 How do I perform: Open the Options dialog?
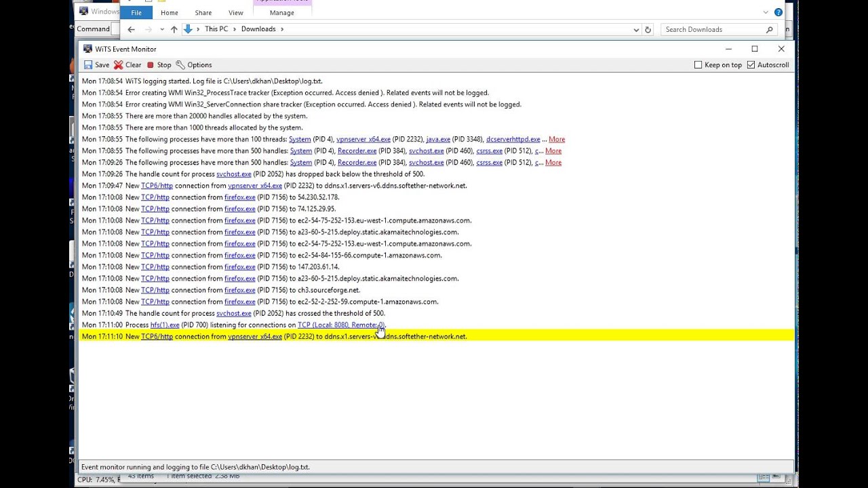(x=194, y=65)
